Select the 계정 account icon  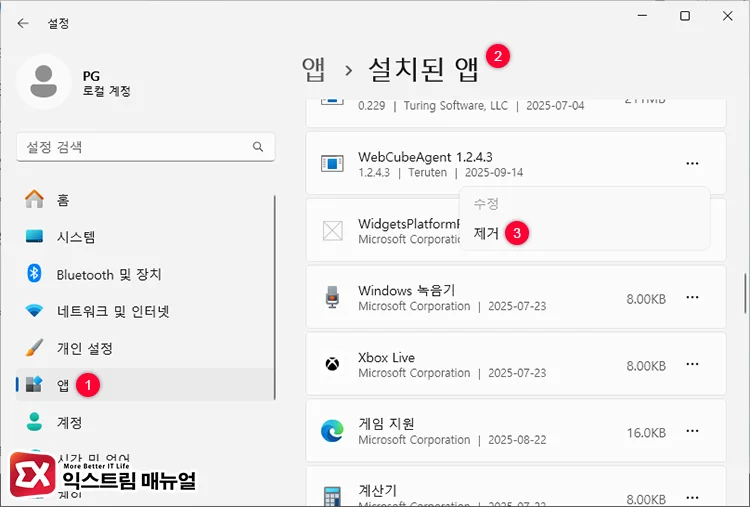(x=34, y=422)
